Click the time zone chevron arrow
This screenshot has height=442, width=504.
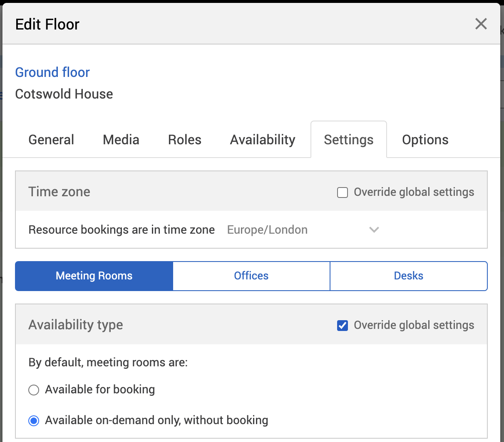[374, 230]
